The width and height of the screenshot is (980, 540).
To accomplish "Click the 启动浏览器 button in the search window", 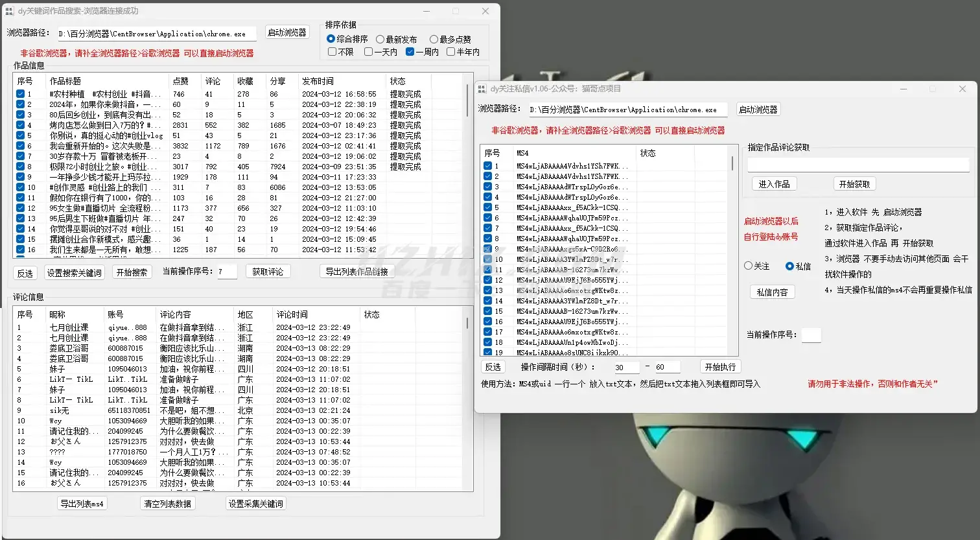I will point(287,31).
